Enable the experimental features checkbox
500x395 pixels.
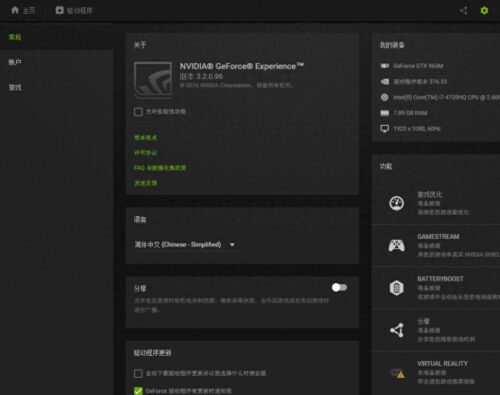138,112
